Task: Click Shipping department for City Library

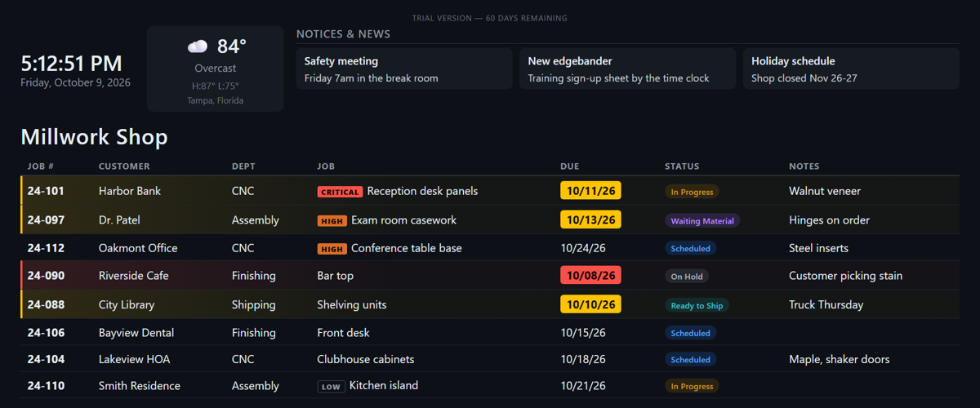Action: (x=254, y=305)
